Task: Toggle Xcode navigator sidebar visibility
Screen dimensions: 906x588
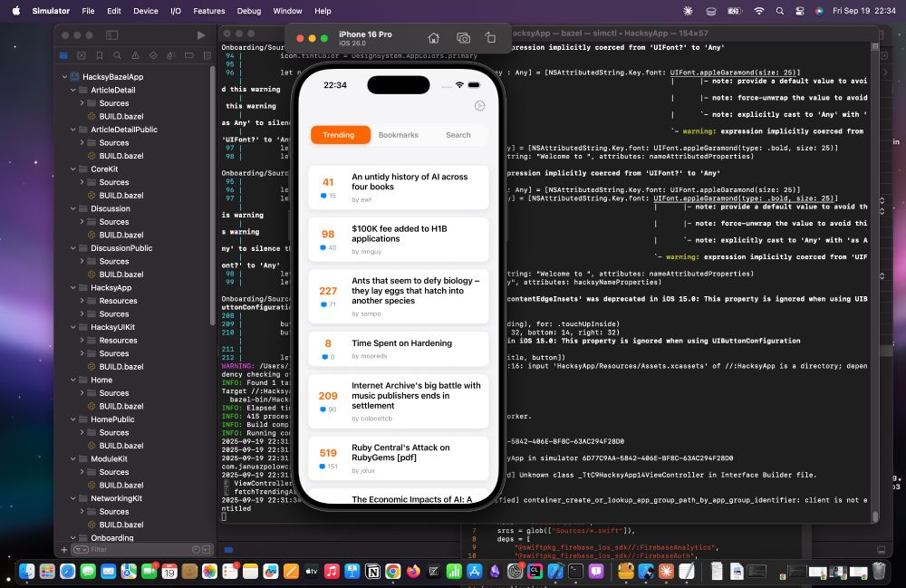Action: (x=112, y=35)
